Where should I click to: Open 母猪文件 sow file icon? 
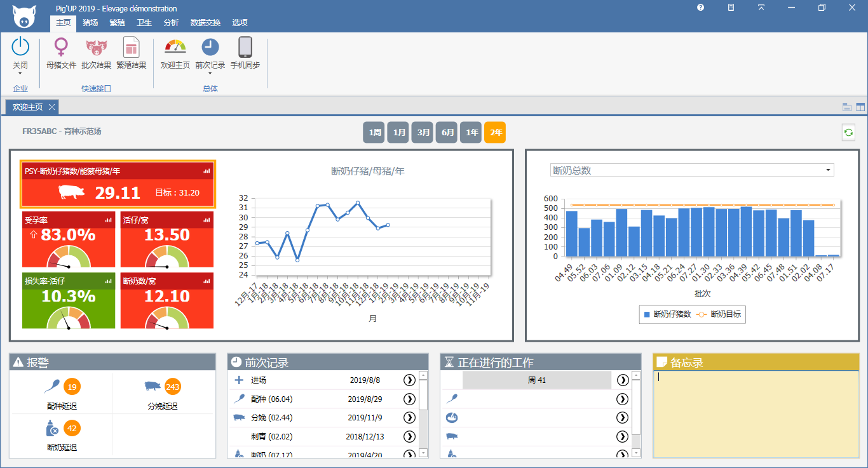(61, 48)
